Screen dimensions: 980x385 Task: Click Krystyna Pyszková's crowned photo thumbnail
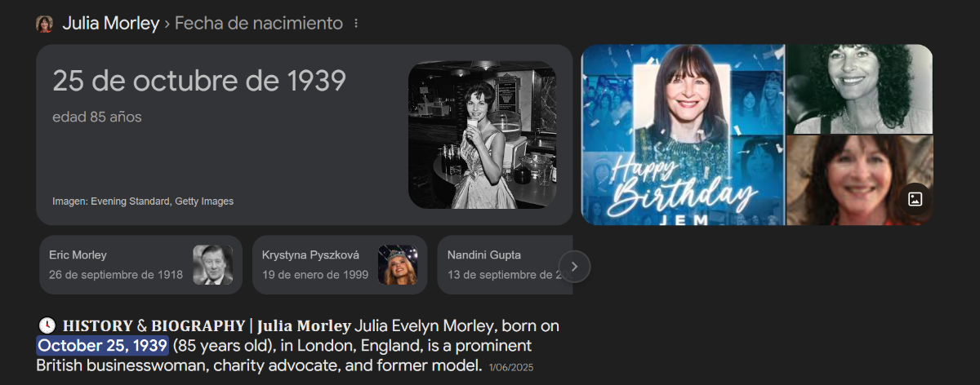398,265
